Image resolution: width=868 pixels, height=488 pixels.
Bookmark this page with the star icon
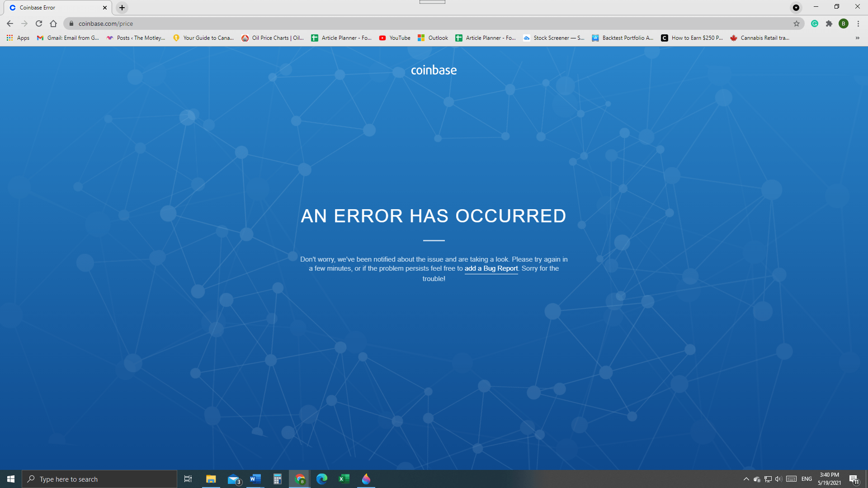point(797,23)
